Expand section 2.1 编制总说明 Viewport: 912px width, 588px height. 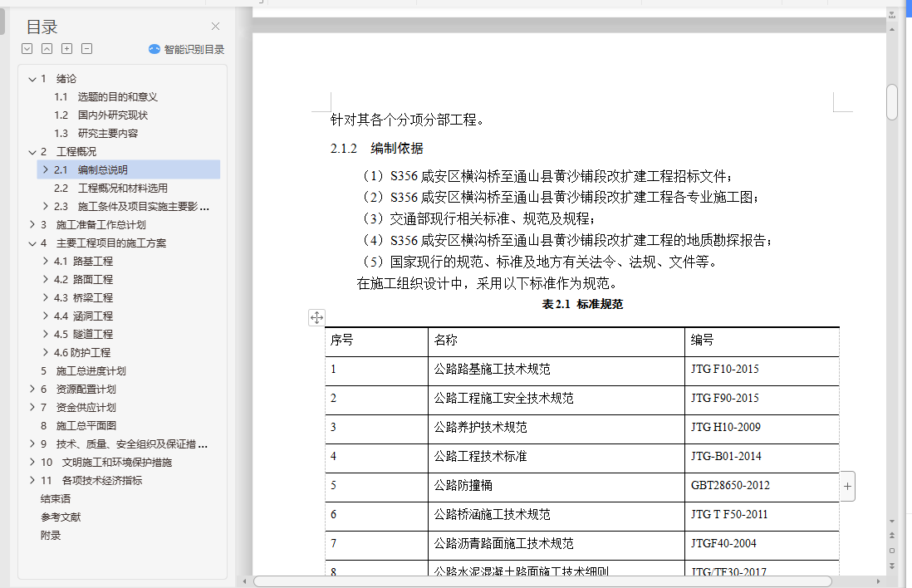pyautogui.click(x=46, y=169)
